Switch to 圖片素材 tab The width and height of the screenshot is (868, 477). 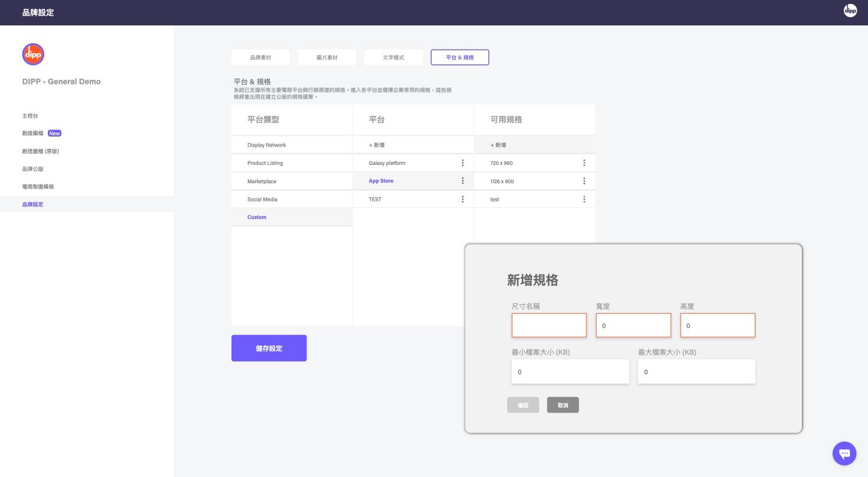point(327,57)
